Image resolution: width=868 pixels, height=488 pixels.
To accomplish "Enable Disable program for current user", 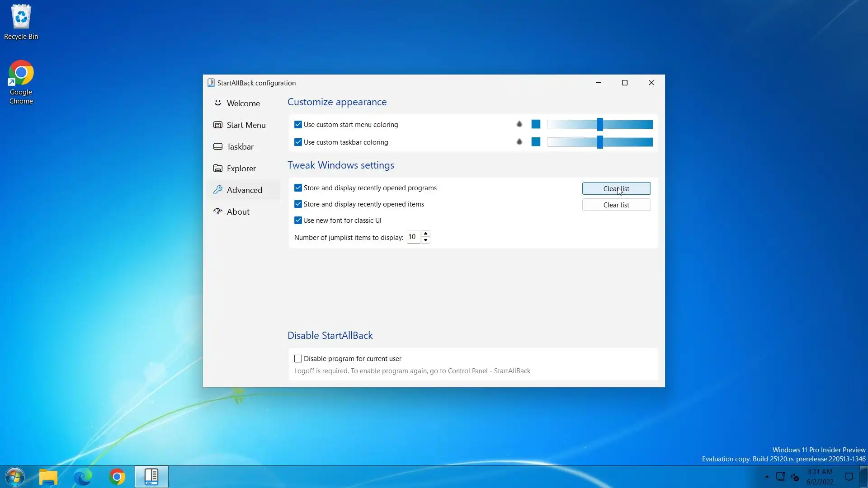I will click(298, 359).
